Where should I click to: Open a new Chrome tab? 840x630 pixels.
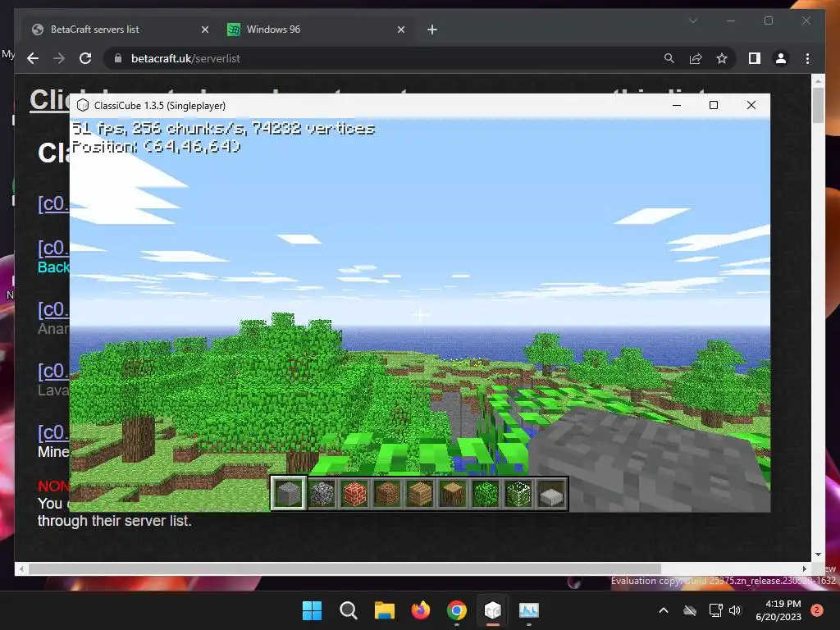pos(432,30)
